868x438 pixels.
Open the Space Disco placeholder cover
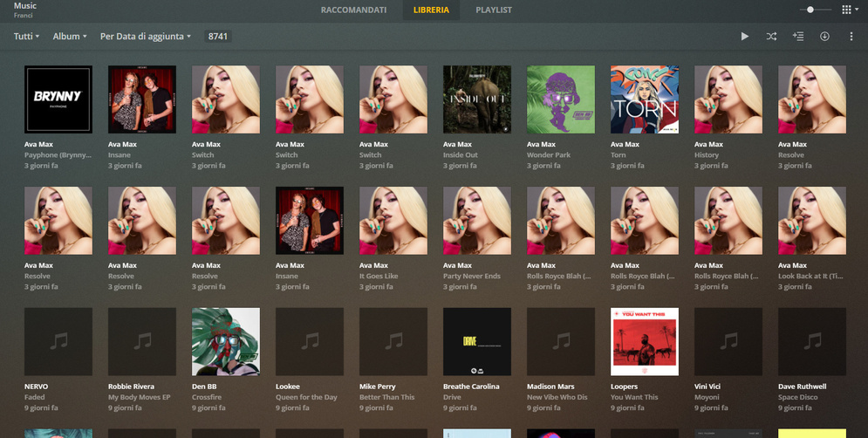(x=812, y=342)
